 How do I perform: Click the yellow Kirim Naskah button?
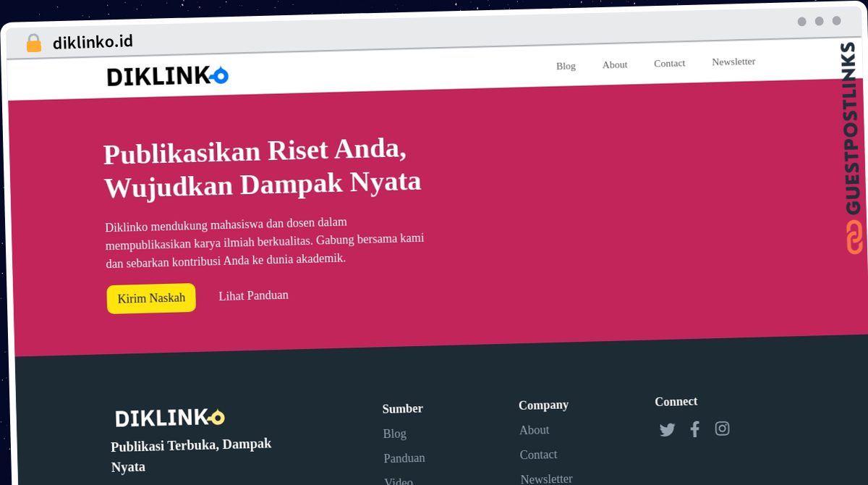pyautogui.click(x=151, y=298)
